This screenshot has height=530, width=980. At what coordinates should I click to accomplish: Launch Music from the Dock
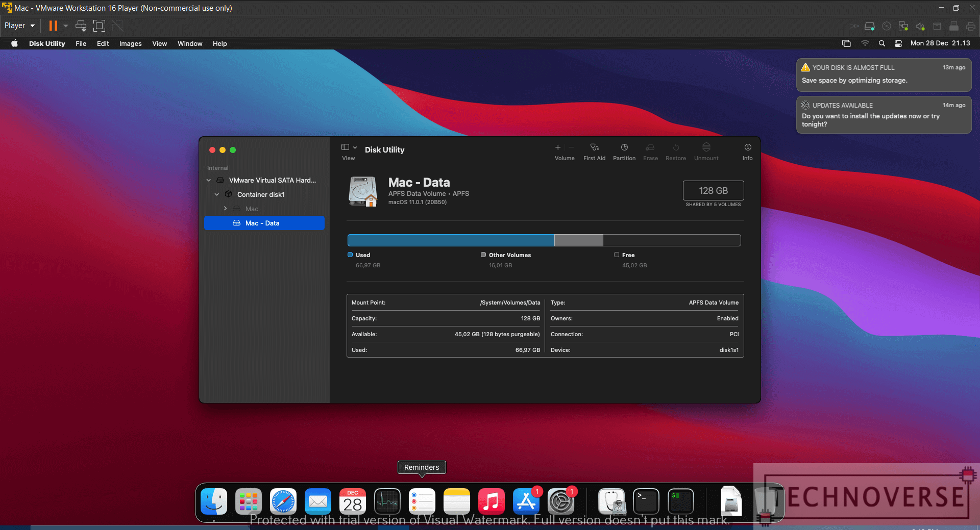(x=492, y=501)
